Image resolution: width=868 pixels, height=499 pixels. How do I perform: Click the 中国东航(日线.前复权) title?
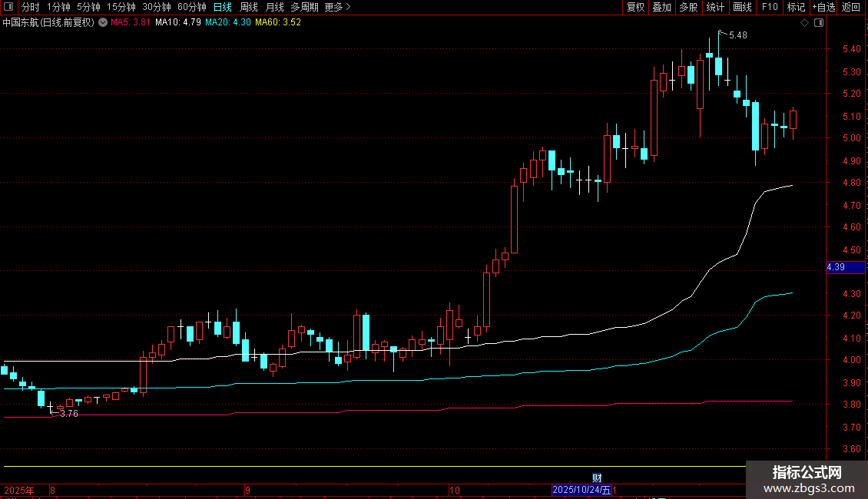(x=48, y=23)
